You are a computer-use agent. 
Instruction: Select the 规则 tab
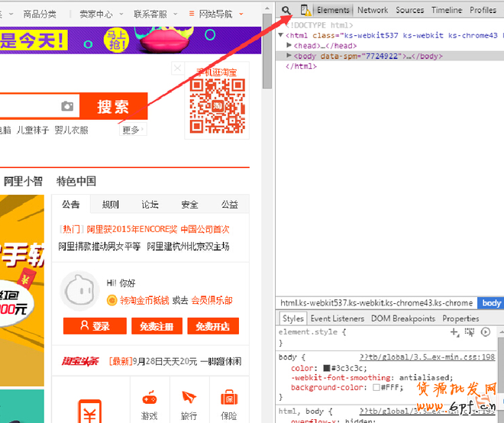(110, 205)
